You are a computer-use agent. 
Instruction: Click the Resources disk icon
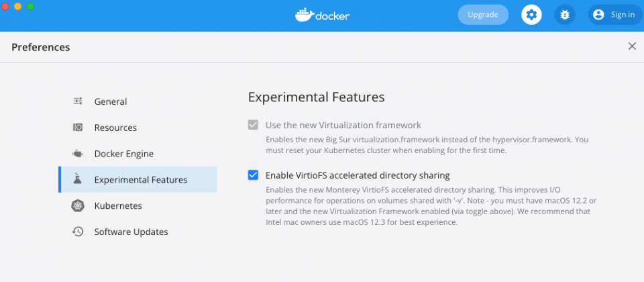click(x=78, y=128)
